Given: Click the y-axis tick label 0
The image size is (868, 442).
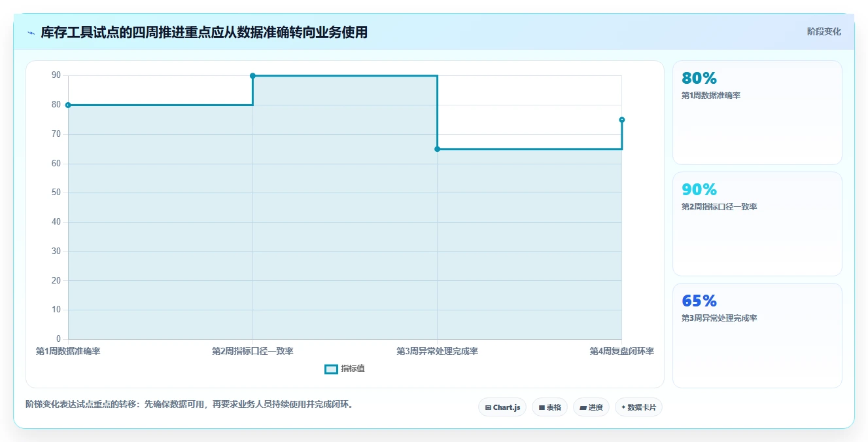Looking at the screenshot, I should [x=58, y=339].
